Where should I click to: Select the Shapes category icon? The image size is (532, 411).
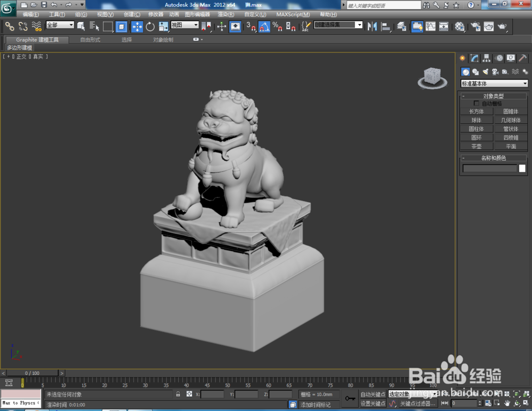pos(475,72)
